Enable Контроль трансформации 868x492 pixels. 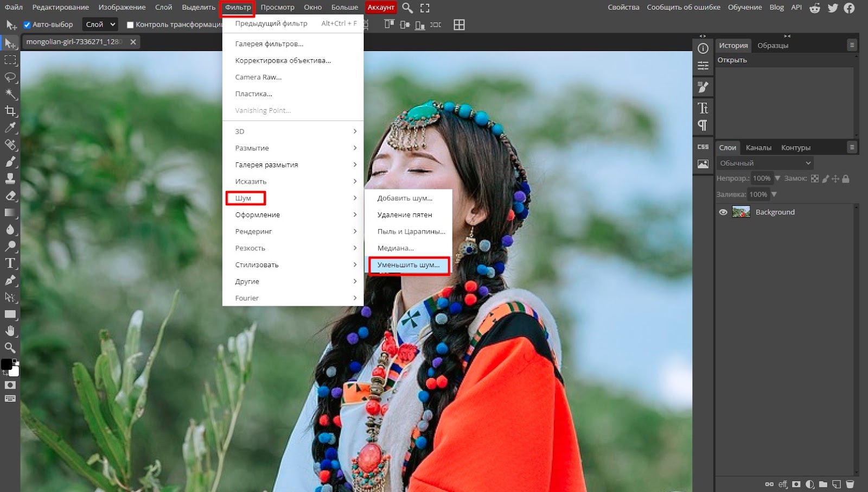click(x=129, y=24)
